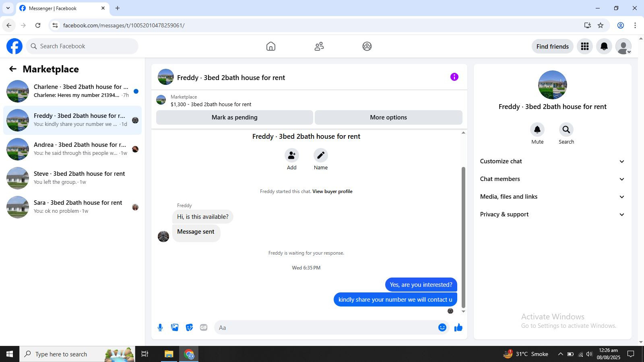Select Freddy conversation in list
Viewport: 644px width, 362px height.
(x=72, y=120)
